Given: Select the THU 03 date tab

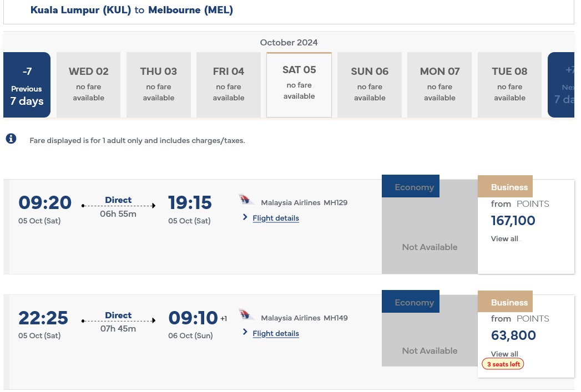Looking at the screenshot, I should [159, 85].
